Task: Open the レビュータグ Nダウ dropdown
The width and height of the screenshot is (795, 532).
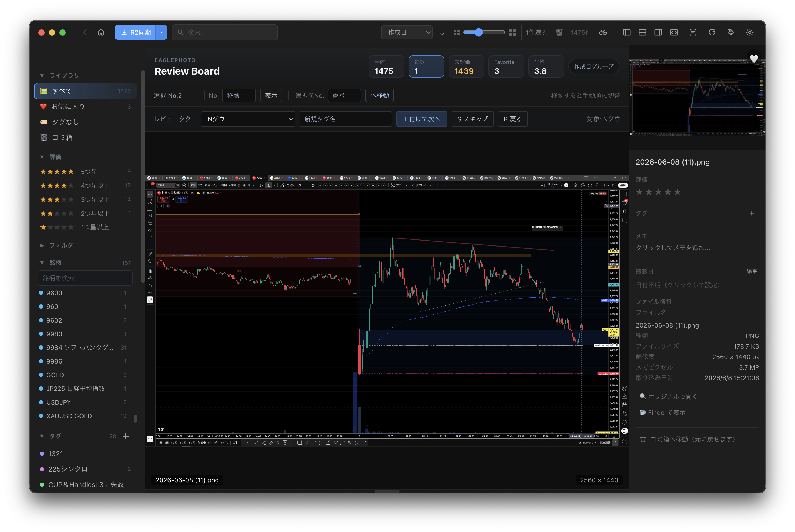Action: (248, 119)
